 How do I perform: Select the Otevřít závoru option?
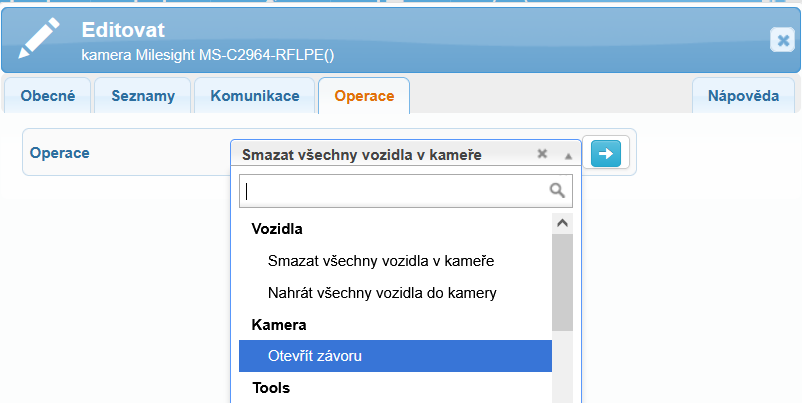[395, 356]
